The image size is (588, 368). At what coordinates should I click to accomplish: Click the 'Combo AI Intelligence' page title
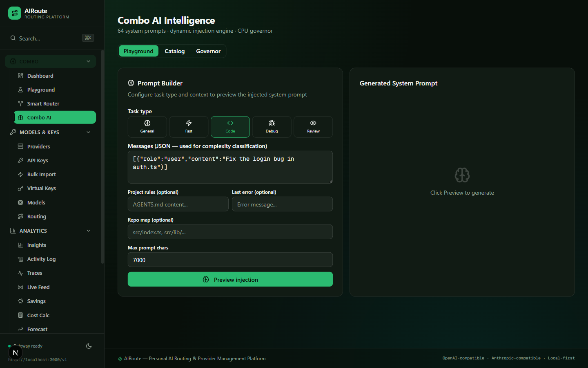coord(166,20)
